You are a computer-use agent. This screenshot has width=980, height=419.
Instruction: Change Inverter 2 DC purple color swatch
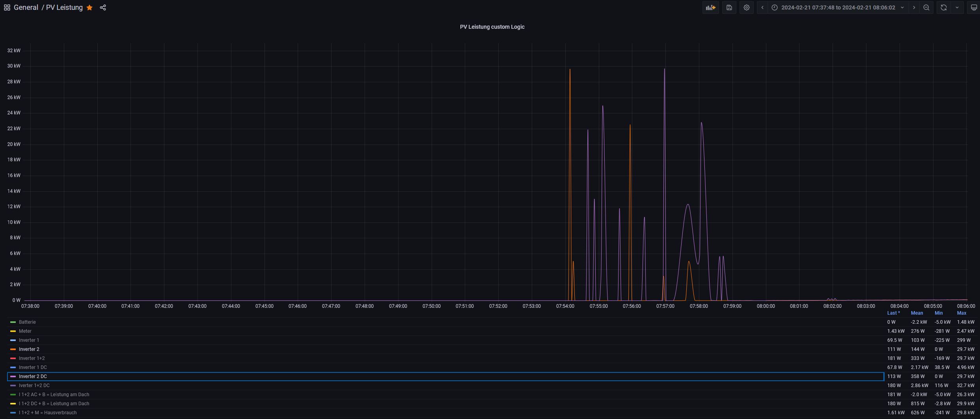(x=13, y=376)
